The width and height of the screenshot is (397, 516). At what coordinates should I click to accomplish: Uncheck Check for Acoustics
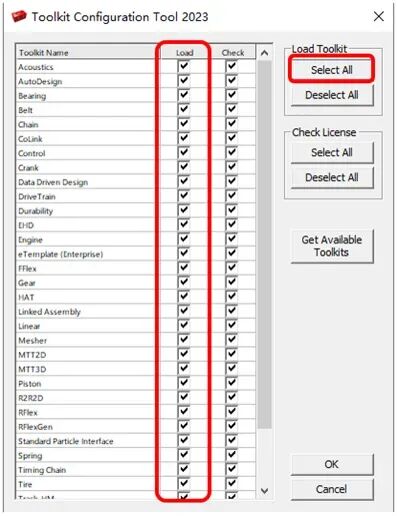[x=232, y=66]
